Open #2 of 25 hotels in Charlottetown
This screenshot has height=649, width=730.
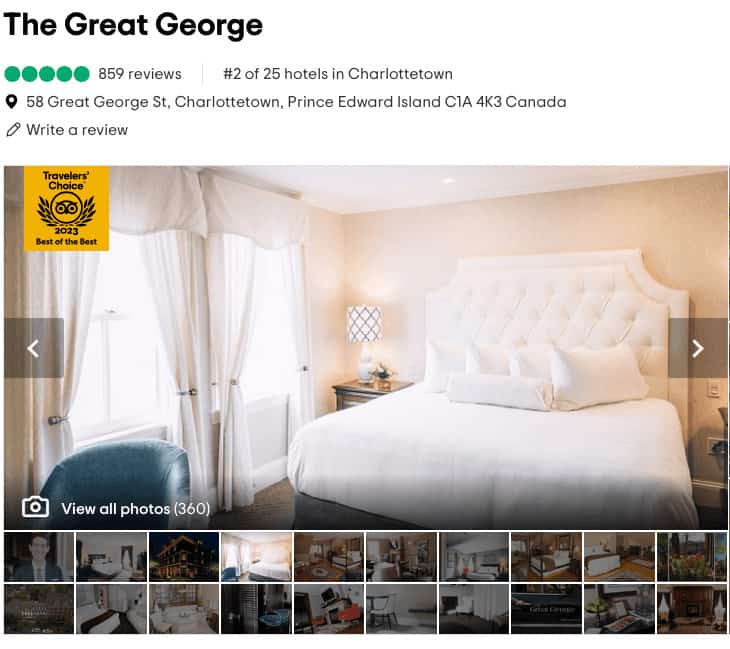click(x=338, y=74)
